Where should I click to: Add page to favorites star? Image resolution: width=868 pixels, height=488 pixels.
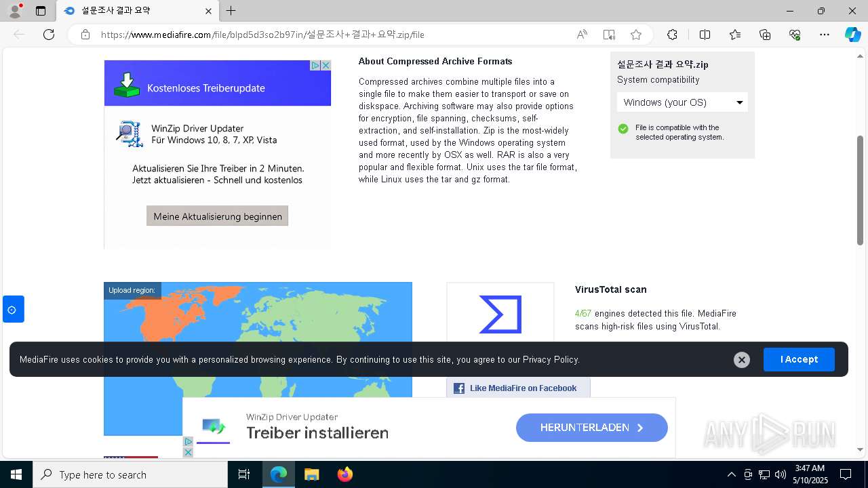pos(636,35)
